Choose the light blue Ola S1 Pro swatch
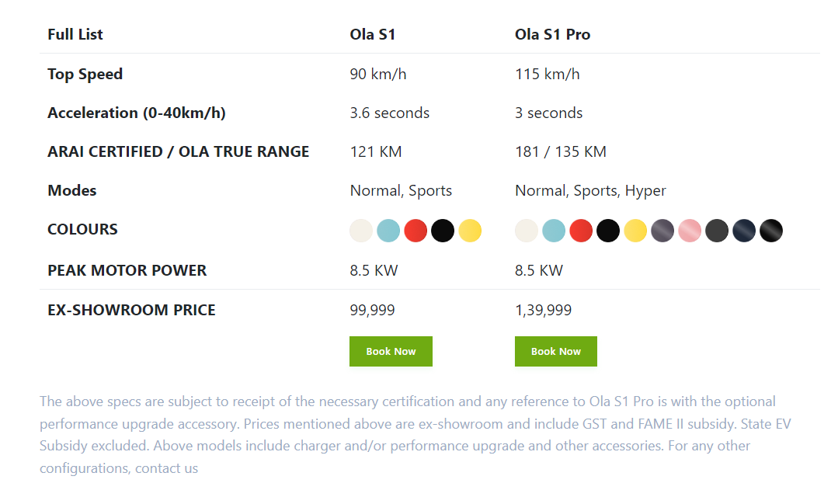The image size is (831, 504). [x=554, y=231]
